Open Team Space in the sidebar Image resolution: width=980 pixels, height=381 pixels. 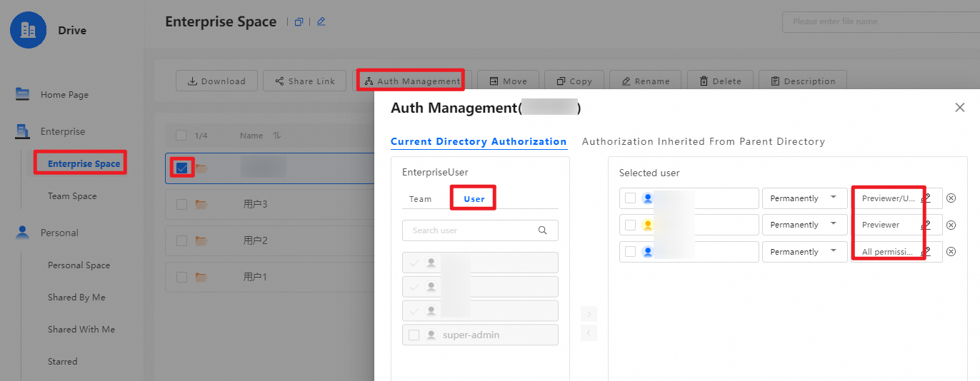click(72, 196)
